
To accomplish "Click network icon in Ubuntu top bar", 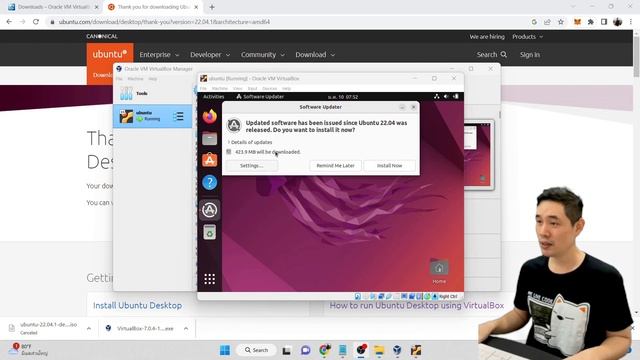I will point(437,97).
